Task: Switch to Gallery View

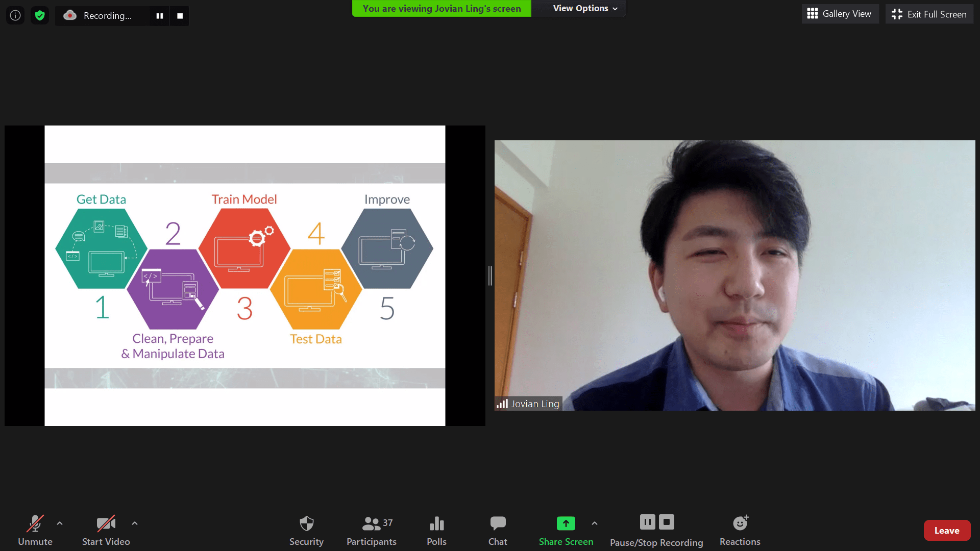Action: pos(840,14)
